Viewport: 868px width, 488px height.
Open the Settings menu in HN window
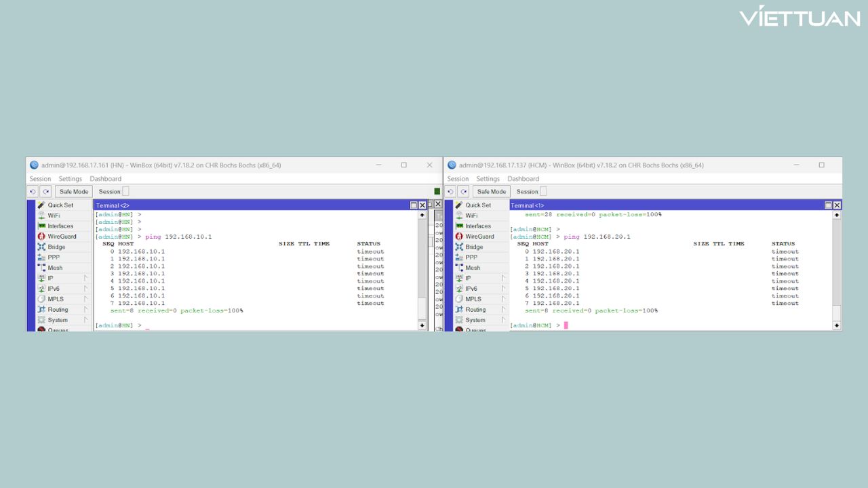(x=70, y=179)
